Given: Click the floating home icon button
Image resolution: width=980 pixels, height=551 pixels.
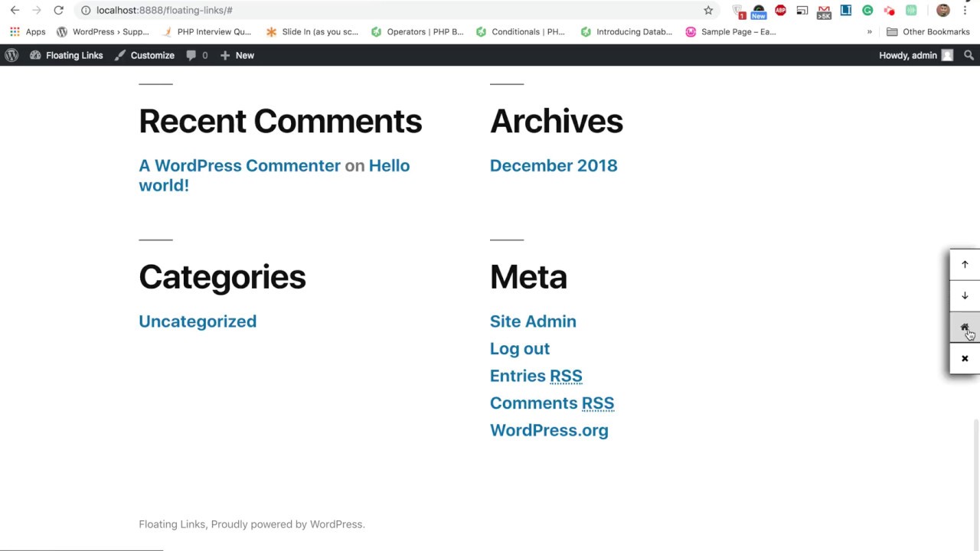Looking at the screenshot, I should [x=965, y=328].
